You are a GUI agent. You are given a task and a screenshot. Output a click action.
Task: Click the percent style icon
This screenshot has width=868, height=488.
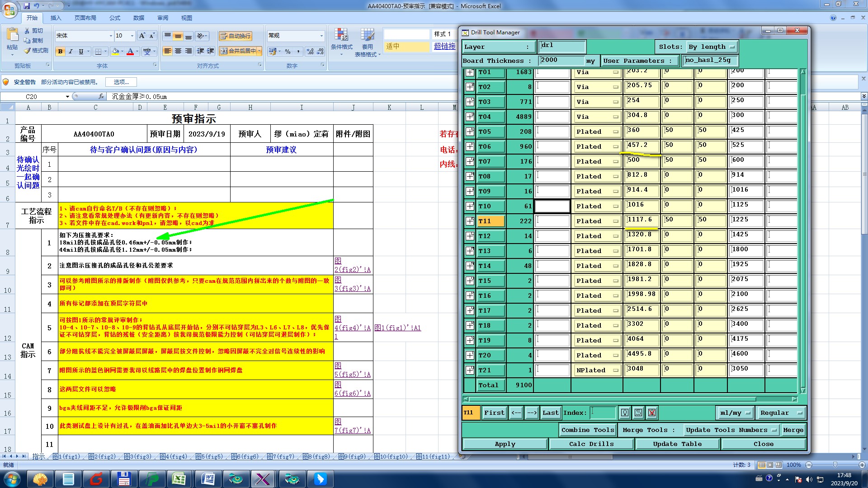(x=288, y=52)
